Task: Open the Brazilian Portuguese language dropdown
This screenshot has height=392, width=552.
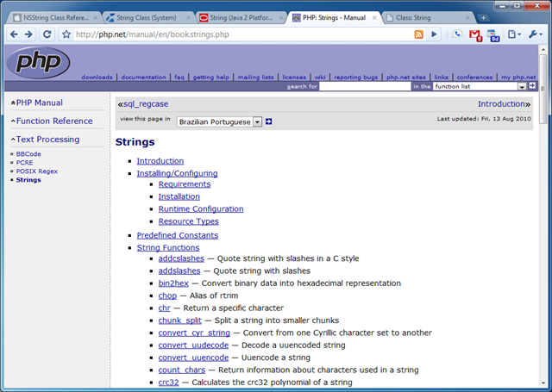Action: point(219,121)
